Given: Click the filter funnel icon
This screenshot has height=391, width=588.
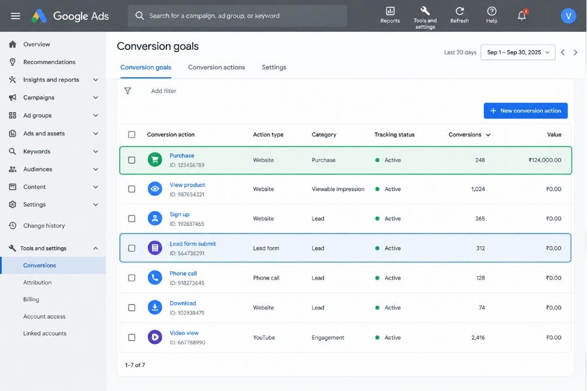Looking at the screenshot, I should click(x=128, y=91).
